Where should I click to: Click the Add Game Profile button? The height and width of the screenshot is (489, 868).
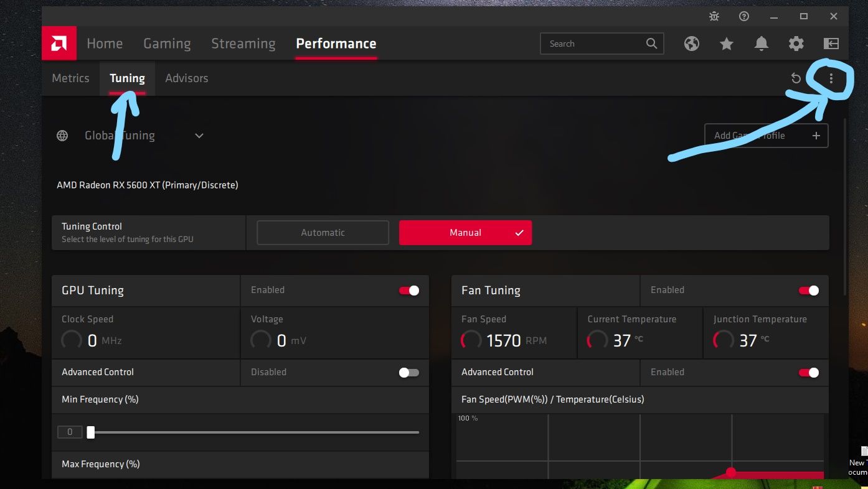tap(766, 136)
